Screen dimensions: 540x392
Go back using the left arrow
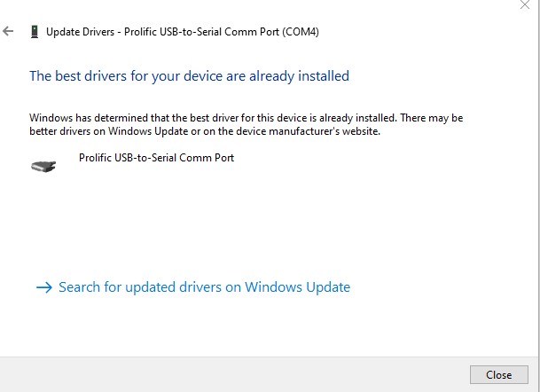[8, 31]
